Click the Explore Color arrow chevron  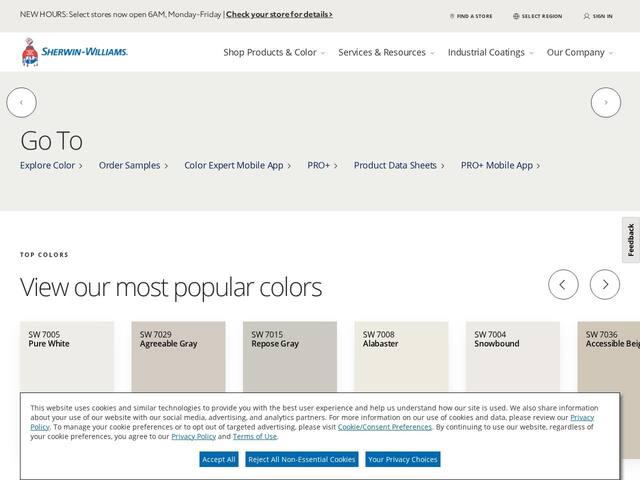(81, 166)
